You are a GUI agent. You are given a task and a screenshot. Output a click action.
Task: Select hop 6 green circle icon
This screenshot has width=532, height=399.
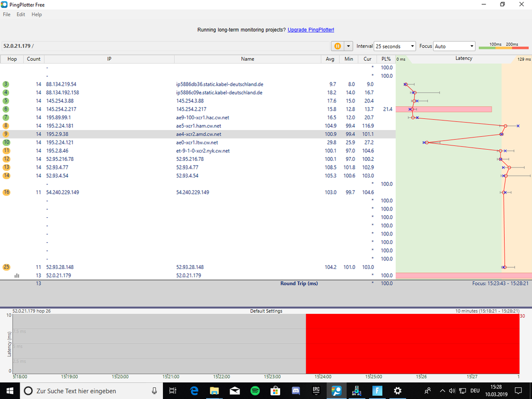click(6, 109)
